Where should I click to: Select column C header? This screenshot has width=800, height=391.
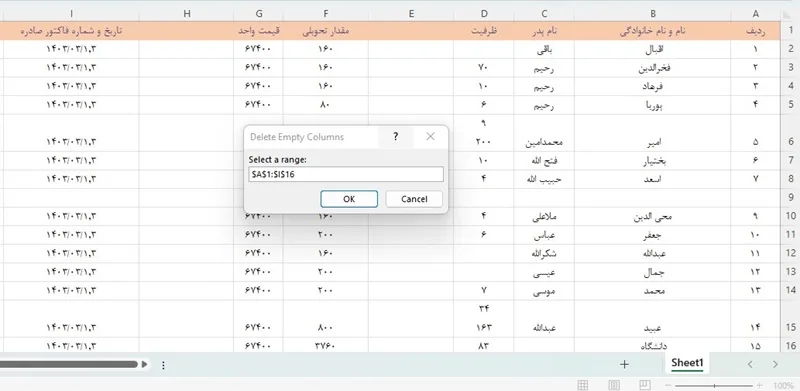click(544, 14)
